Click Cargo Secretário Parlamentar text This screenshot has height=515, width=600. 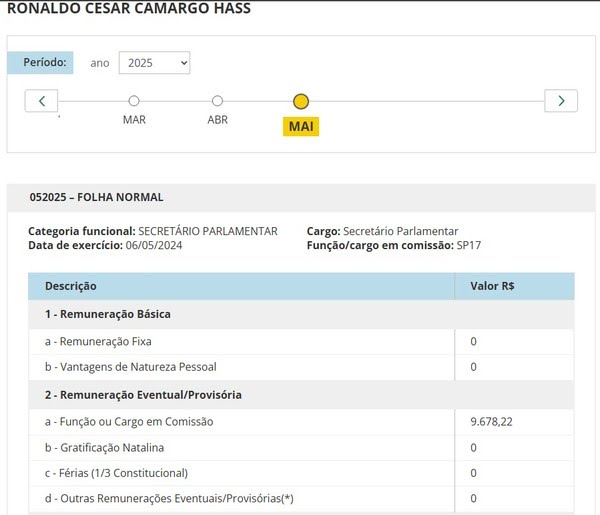coord(382,231)
